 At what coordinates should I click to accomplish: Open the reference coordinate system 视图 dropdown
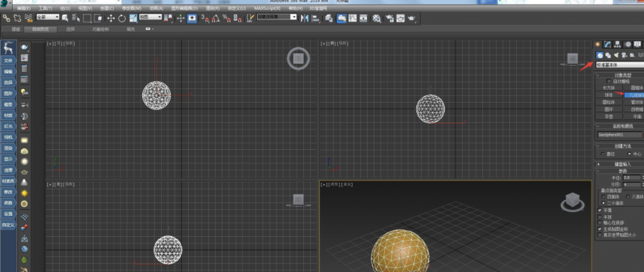(x=151, y=16)
